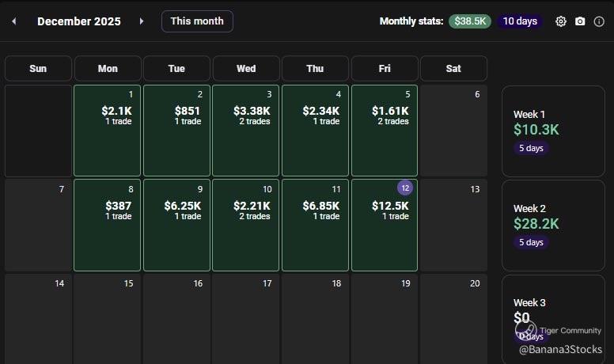Viewport: 614px width, 364px height.
Task: Select the Fri column header
Action: coord(385,69)
